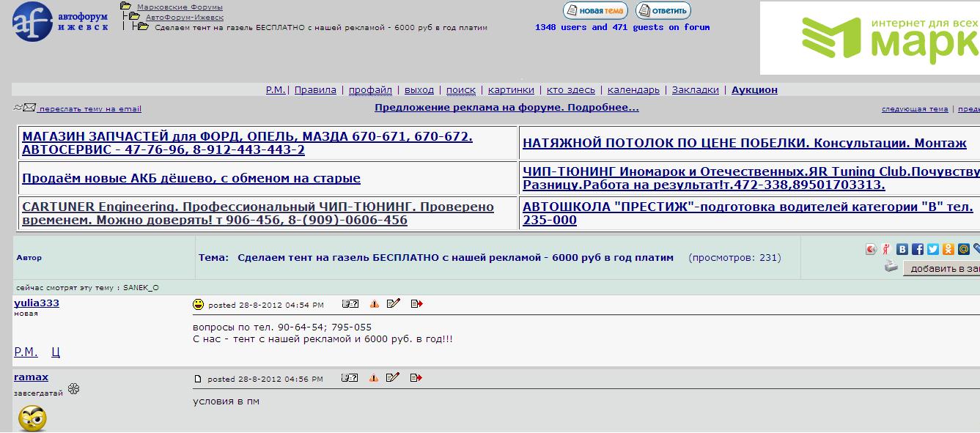Share via Odnoklassniki icon
This screenshot has width=980, height=433.
tap(948, 249)
